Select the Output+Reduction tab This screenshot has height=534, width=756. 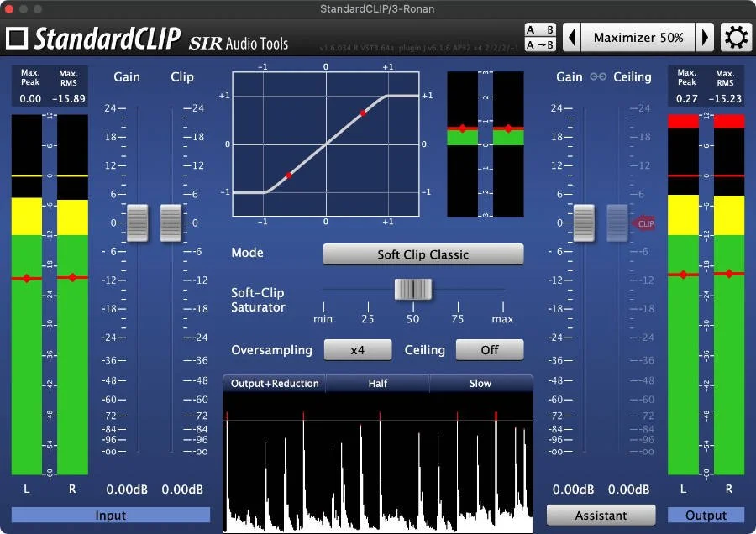pos(273,384)
